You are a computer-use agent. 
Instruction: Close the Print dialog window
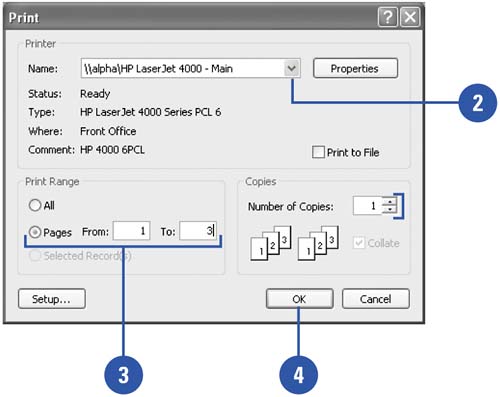(410, 17)
